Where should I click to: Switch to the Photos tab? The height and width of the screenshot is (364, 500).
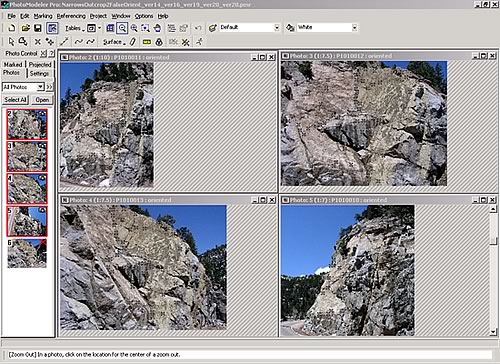[11, 73]
